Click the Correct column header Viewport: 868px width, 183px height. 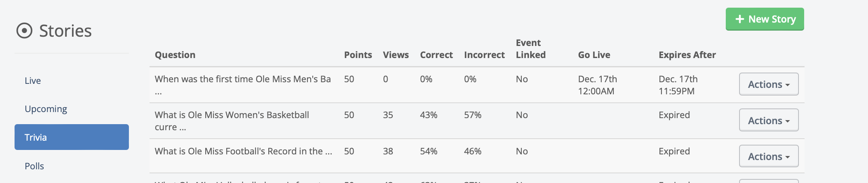point(436,55)
